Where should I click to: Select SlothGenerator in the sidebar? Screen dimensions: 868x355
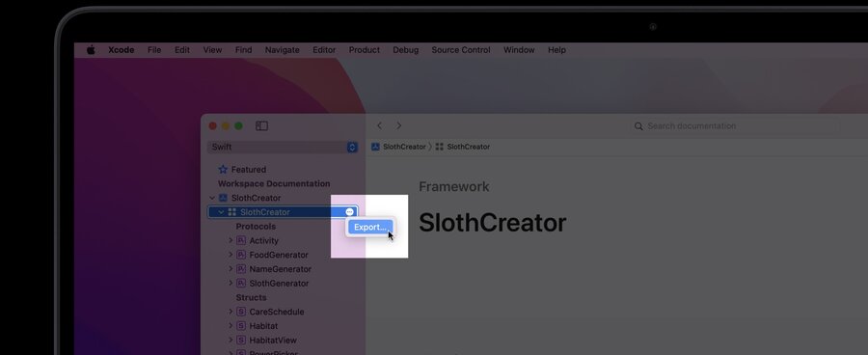(x=279, y=283)
